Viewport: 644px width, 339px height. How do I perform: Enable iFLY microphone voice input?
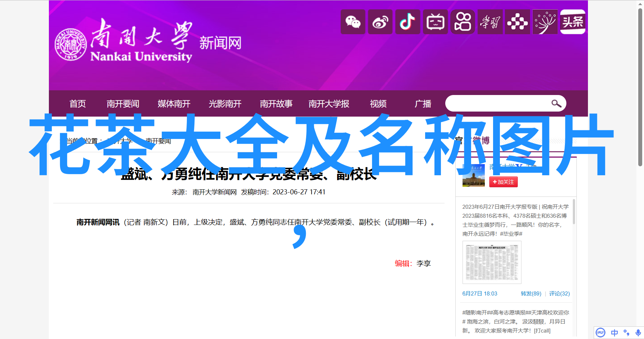(x=638, y=333)
